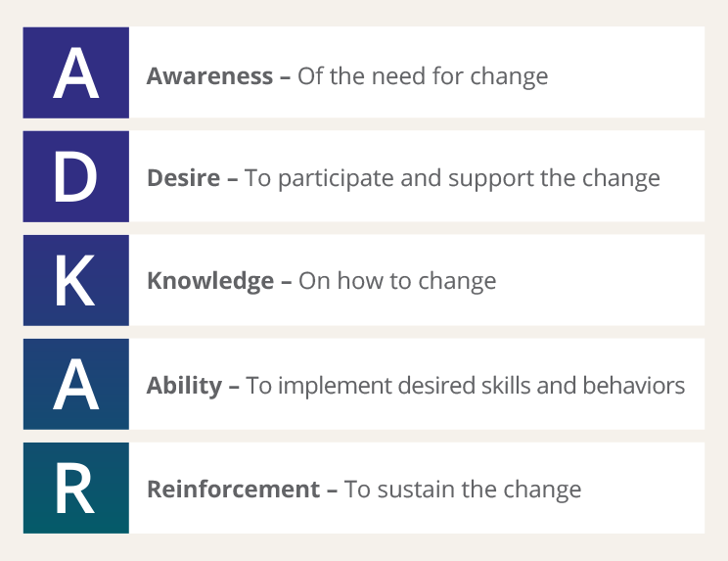Click the teal letter R tile
Viewport: 728px width, 561px height.
[x=76, y=488]
